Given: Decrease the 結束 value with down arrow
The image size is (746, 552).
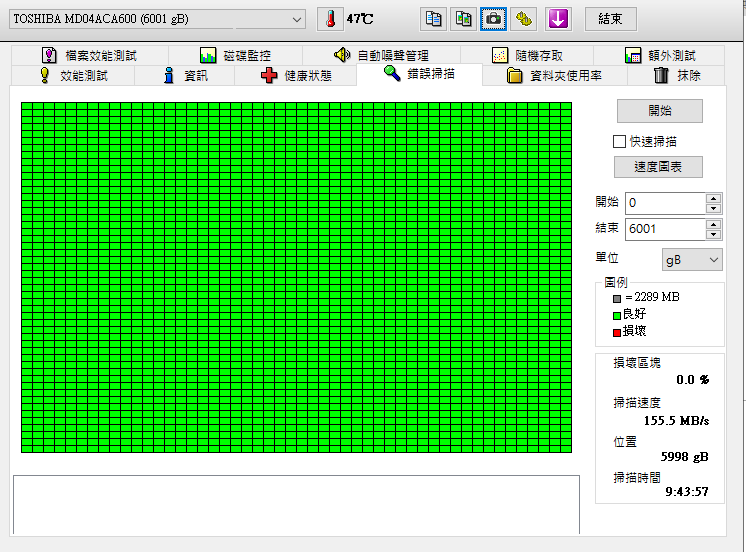Looking at the screenshot, I should coord(713,235).
